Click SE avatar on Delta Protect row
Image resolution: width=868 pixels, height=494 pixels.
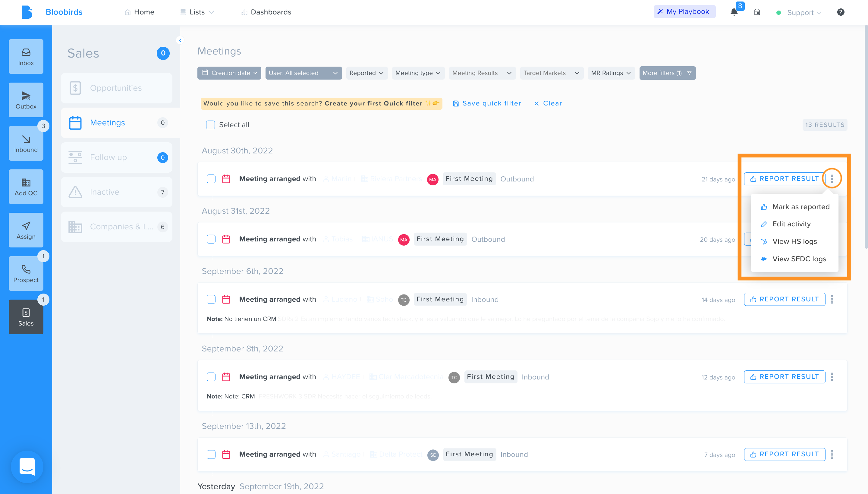click(x=433, y=455)
